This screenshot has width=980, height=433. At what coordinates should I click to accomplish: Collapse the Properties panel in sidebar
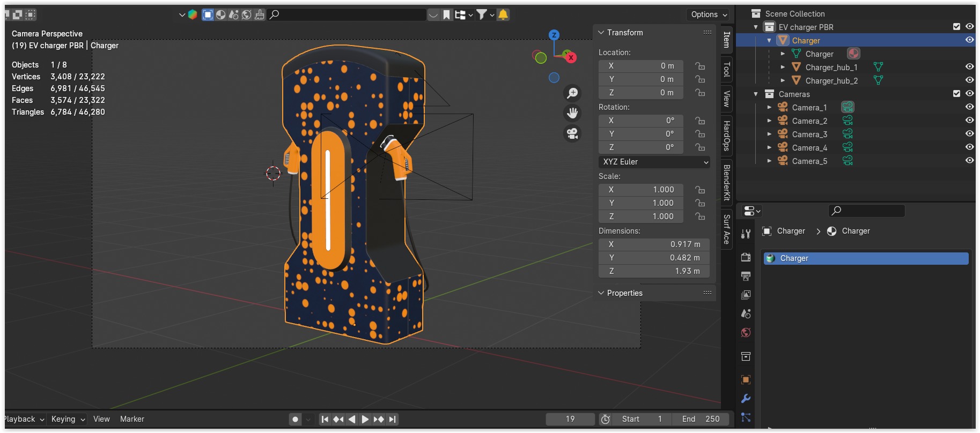pyautogui.click(x=601, y=293)
